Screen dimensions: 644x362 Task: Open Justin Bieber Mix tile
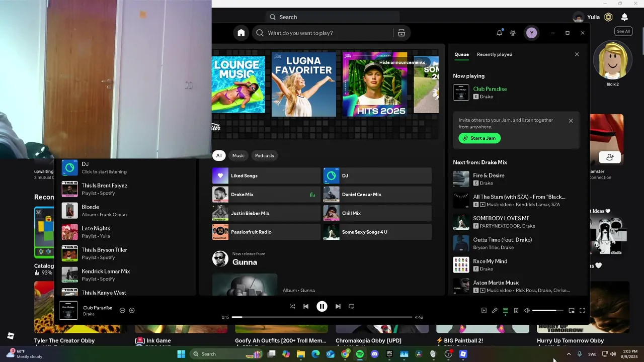266,213
